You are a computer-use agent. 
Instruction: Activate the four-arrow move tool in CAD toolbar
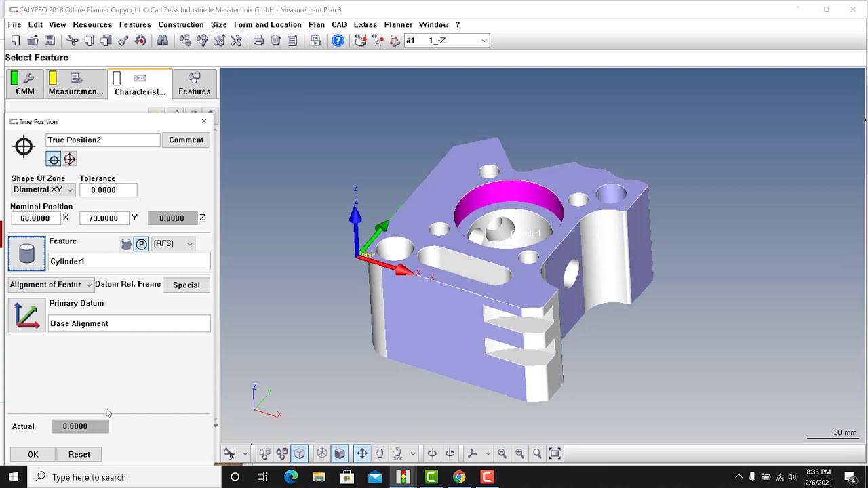pyautogui.click(x=362, y=453)
